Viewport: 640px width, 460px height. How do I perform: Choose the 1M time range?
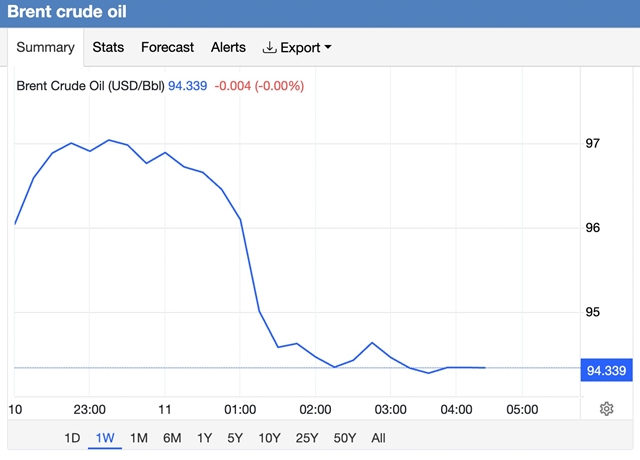click(x=139, y=438)
